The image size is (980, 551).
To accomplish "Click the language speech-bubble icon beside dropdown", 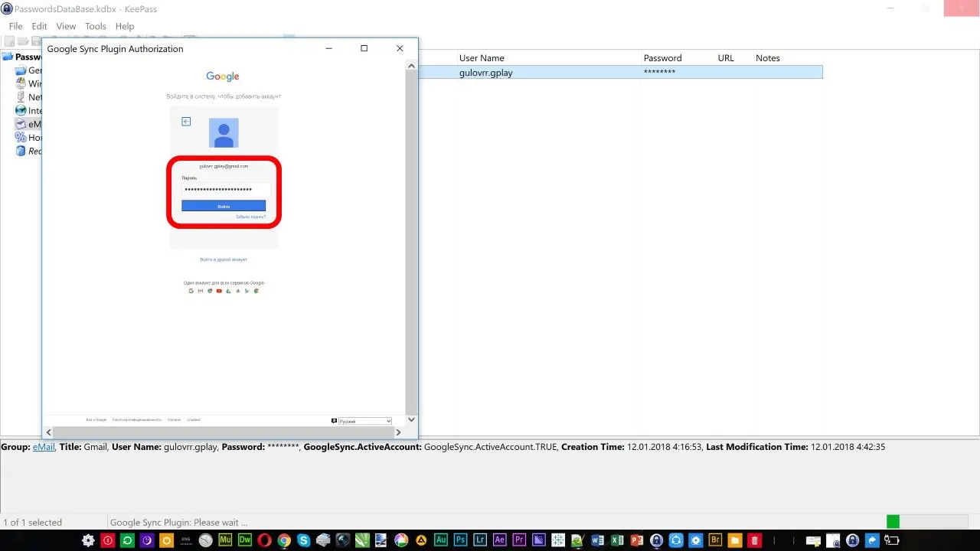I will point(334,420).
